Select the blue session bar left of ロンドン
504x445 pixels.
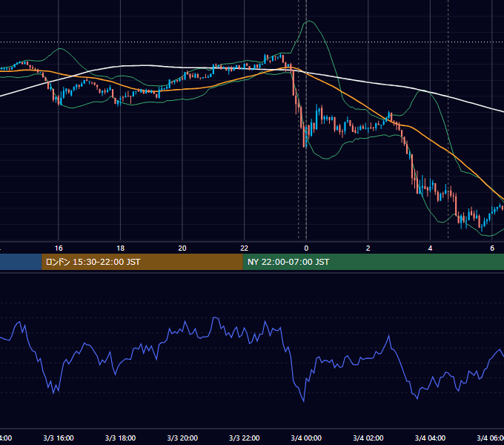(x=21, y=262)
